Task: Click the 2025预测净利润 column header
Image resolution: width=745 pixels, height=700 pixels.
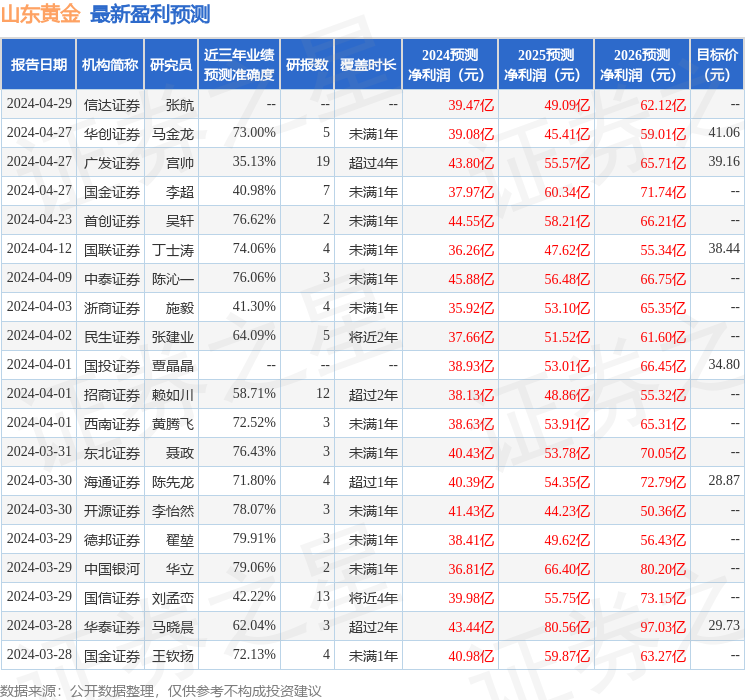Action: (x=546, y=65)
